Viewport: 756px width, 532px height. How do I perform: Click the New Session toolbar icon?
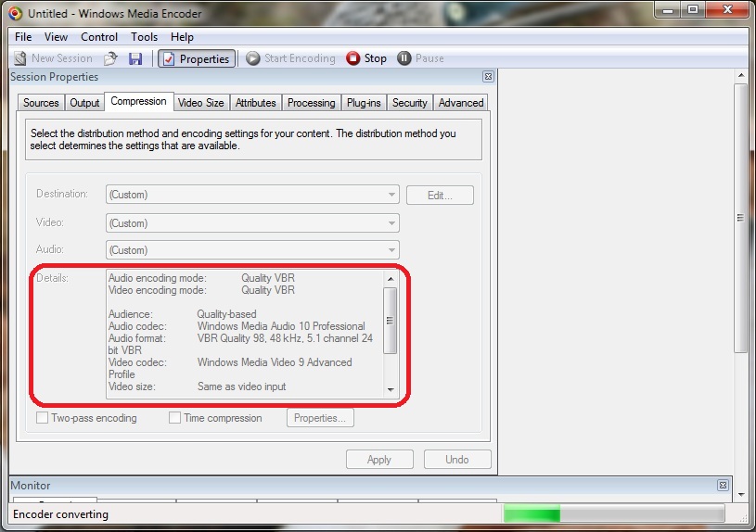pos(20,58)
